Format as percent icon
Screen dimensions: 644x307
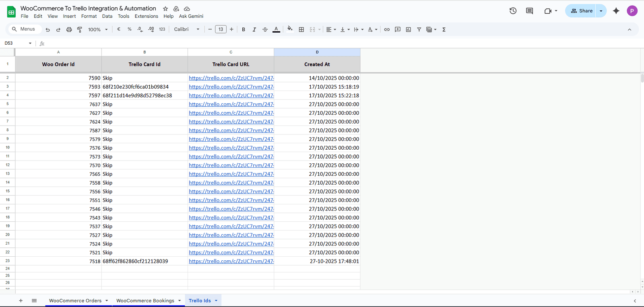(130, 29)
